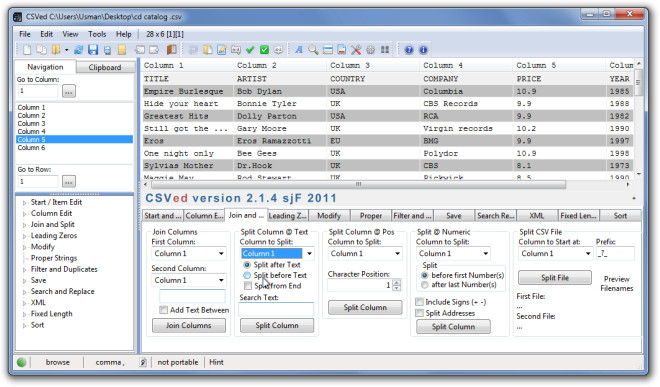Select Split before Text radio button
Screen dimensions: 660x387
(247, 275)
